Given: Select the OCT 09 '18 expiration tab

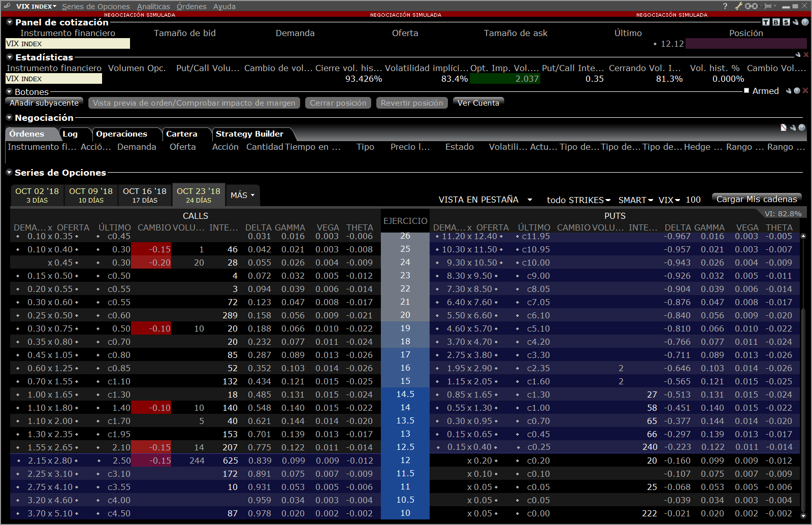Looking at the screenshot, I should (91, 195).
